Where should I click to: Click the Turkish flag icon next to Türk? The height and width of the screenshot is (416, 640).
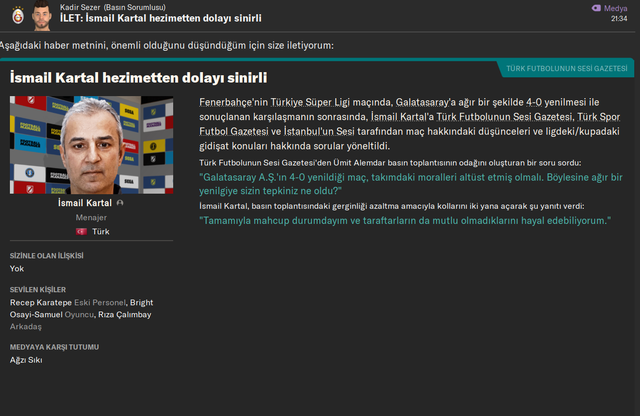tap(81, 231)
